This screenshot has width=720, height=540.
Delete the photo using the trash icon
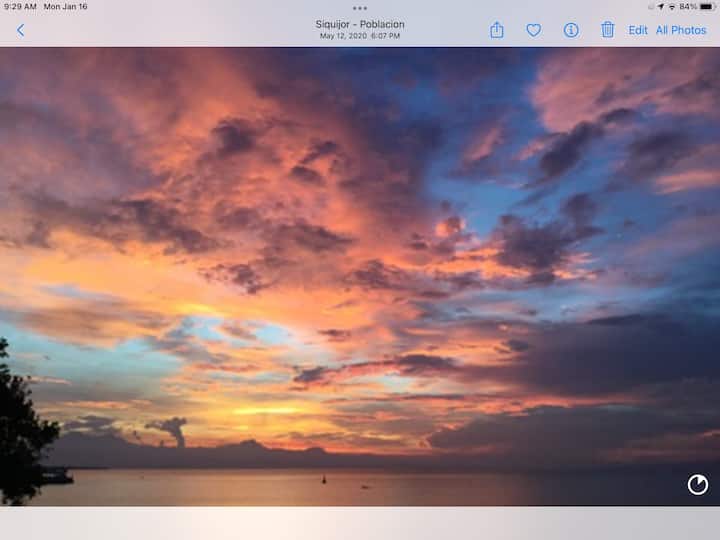coord(607,30)
